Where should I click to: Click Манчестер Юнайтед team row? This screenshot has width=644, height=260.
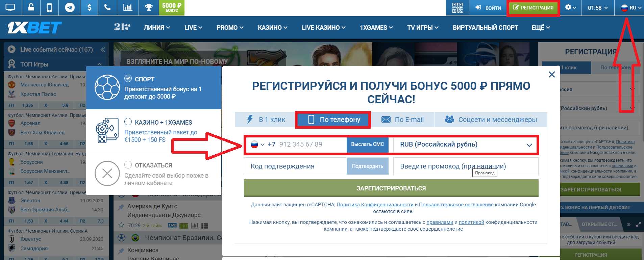(44, 85)
